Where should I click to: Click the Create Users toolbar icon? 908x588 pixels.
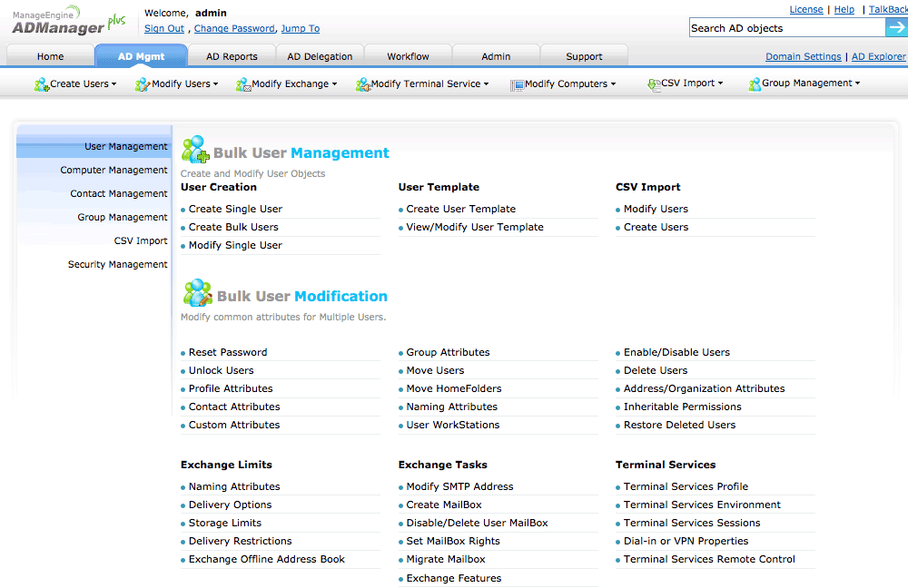click(x=41, y=84)
